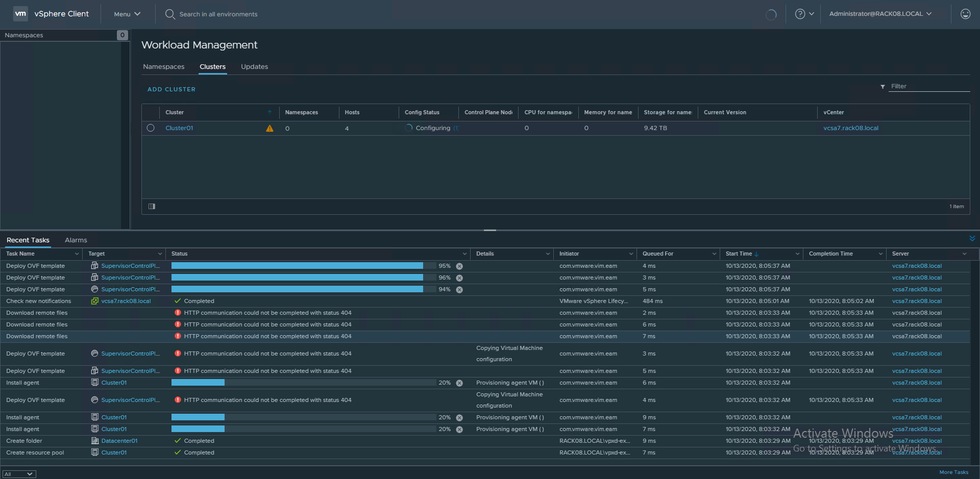
Task: Click the warning triangle on Cluster01
Action: click(x=269, y=129)
